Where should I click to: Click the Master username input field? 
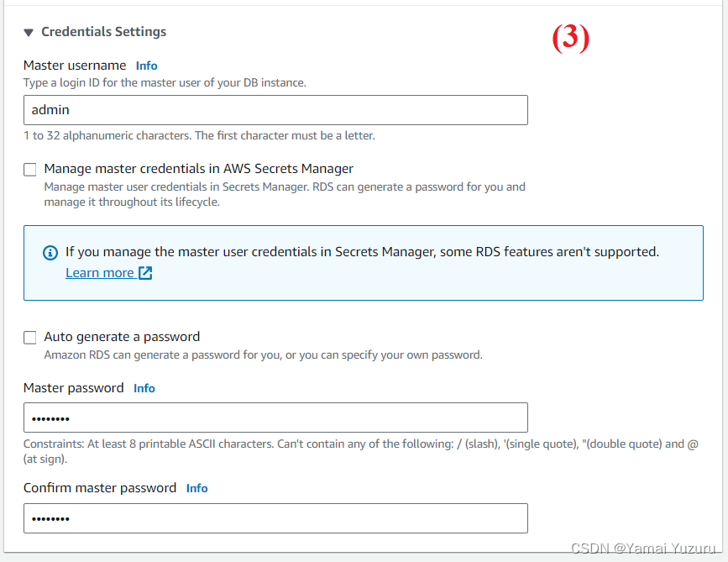point(275,110)
